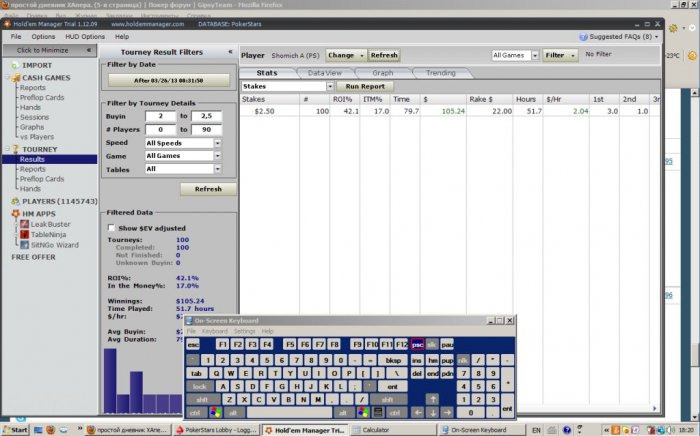This screenshot has width=700, height=436.
Task: Select Results under TOURNEY
Action: [32, 159]
